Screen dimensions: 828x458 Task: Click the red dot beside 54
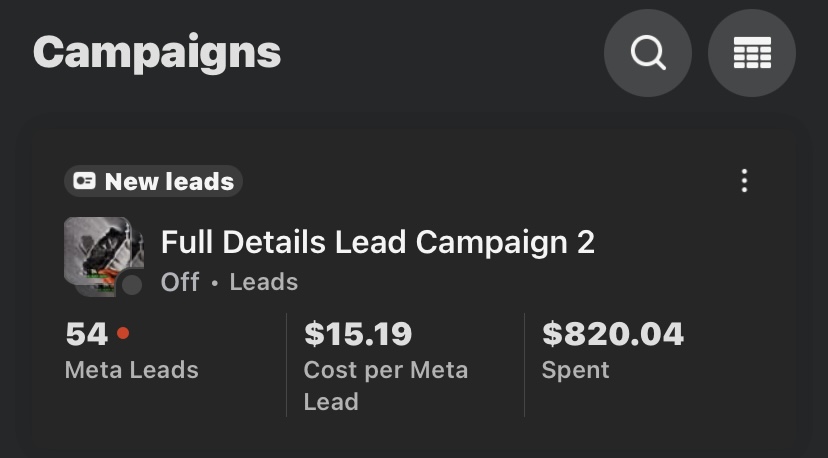tap(123, 332)
